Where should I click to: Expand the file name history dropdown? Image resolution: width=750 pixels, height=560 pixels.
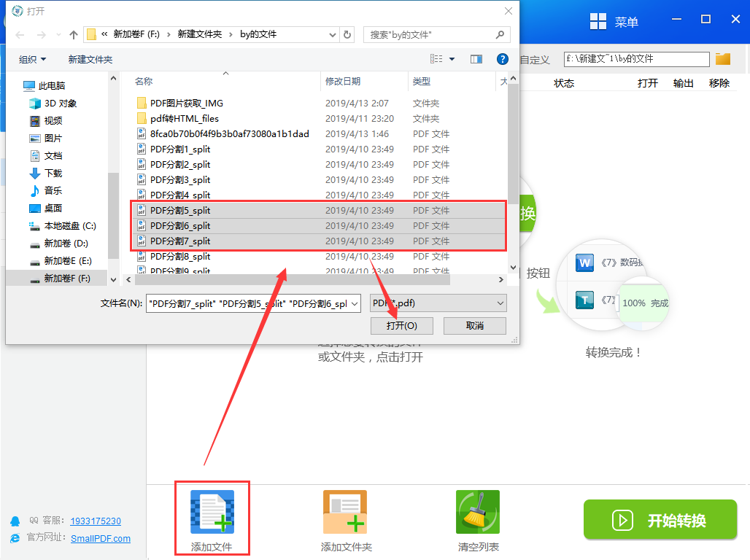click(x=355, y=303)
